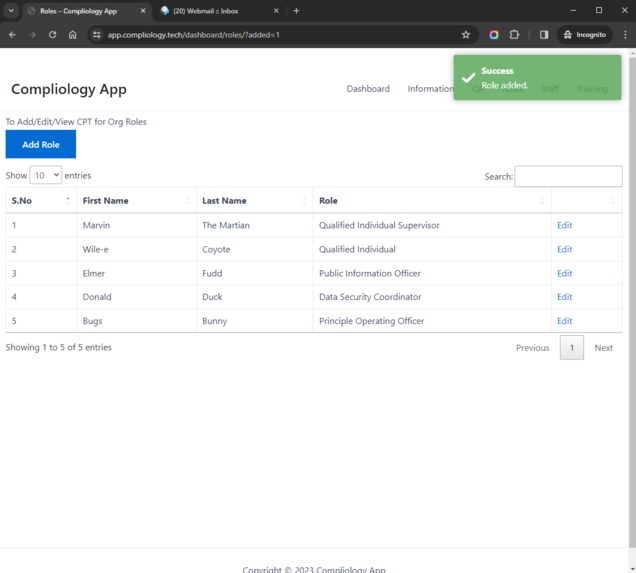
Task: Go to browser home page icon
Action: 73,35
